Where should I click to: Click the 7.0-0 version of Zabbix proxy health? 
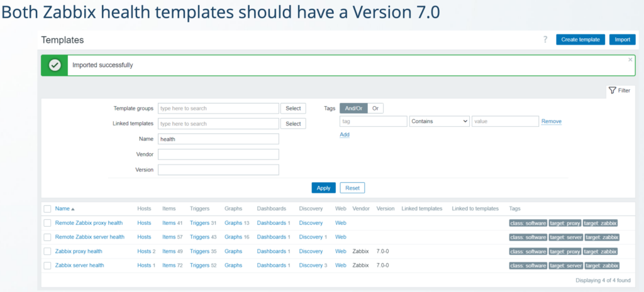coord(383,251)
